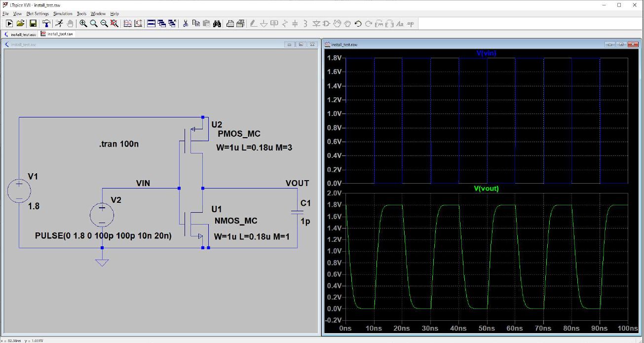The image size is (644, 343).
Task: Switch to the install_test.raw tab
Action: (57, 35)
